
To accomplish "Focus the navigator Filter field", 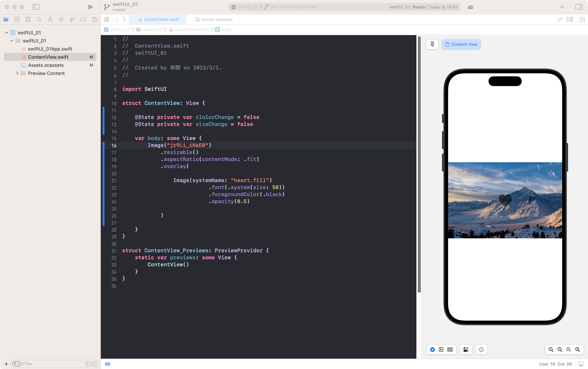I will click(x=54, y=364).
